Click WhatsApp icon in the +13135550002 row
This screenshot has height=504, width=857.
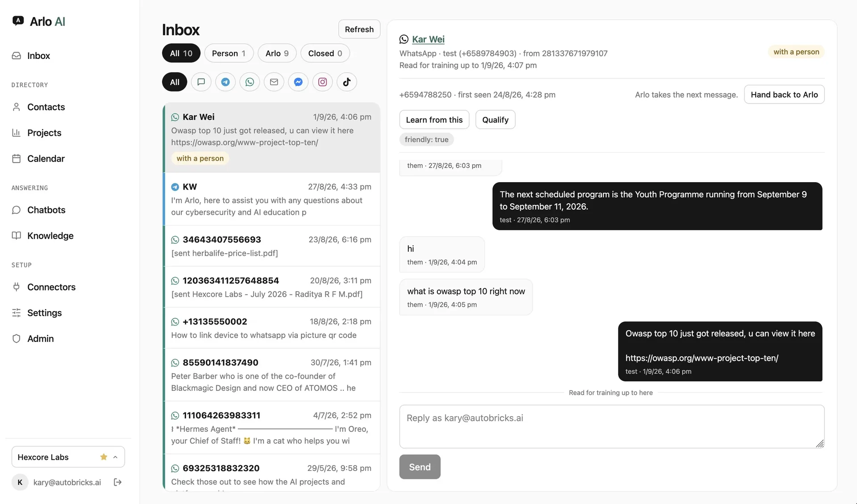tap(175, 322)
